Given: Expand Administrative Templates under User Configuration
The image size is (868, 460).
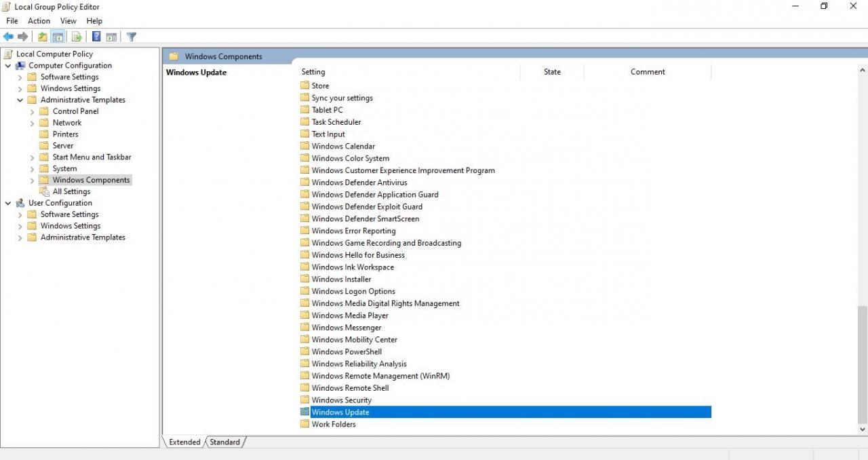Looking at the screenshot, I should click(x=20, y=237).
